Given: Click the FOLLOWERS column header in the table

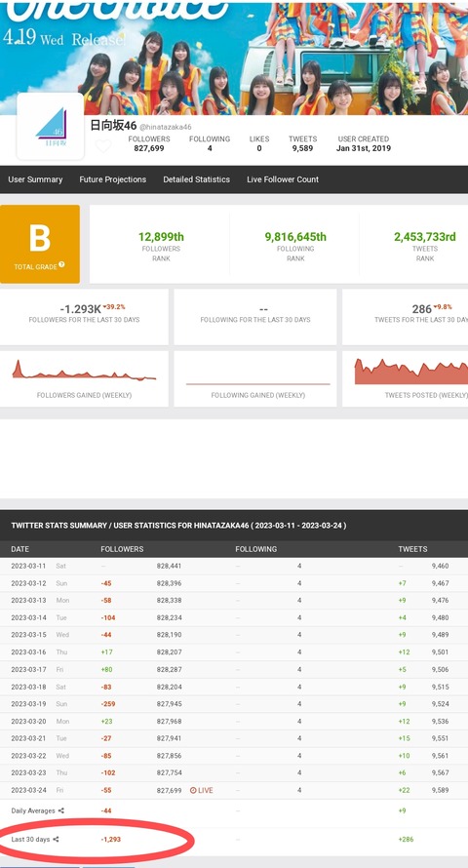Looking at the screenshot, I should [x=122, y=549].
